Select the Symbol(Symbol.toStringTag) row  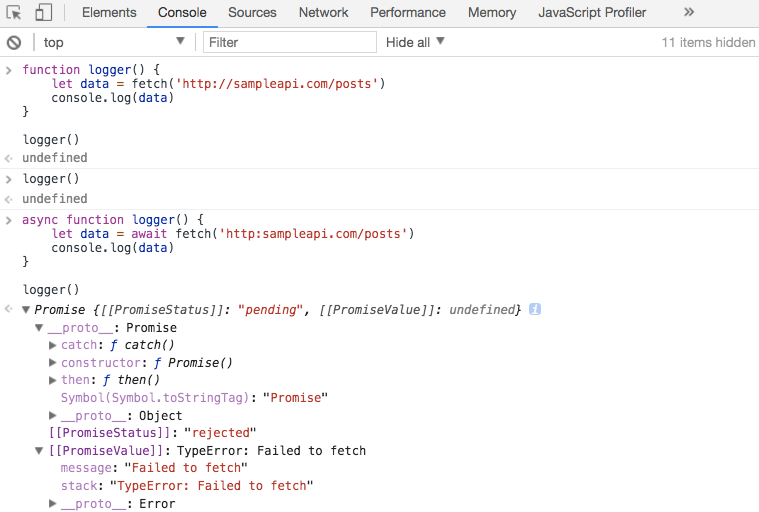click(194, 398)
